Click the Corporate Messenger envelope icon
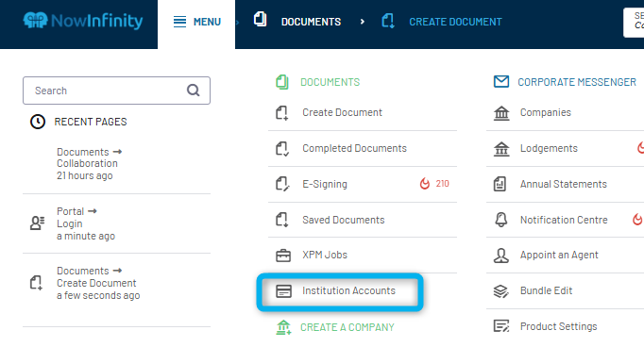Screen dimensions: 644x347 501,82
